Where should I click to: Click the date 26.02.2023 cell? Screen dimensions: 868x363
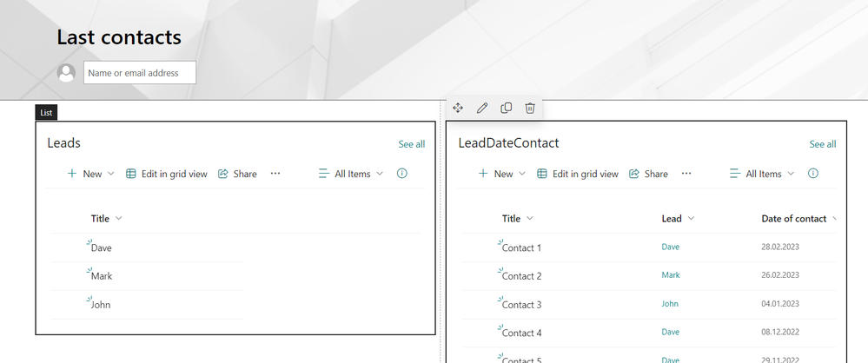[780, 275]
